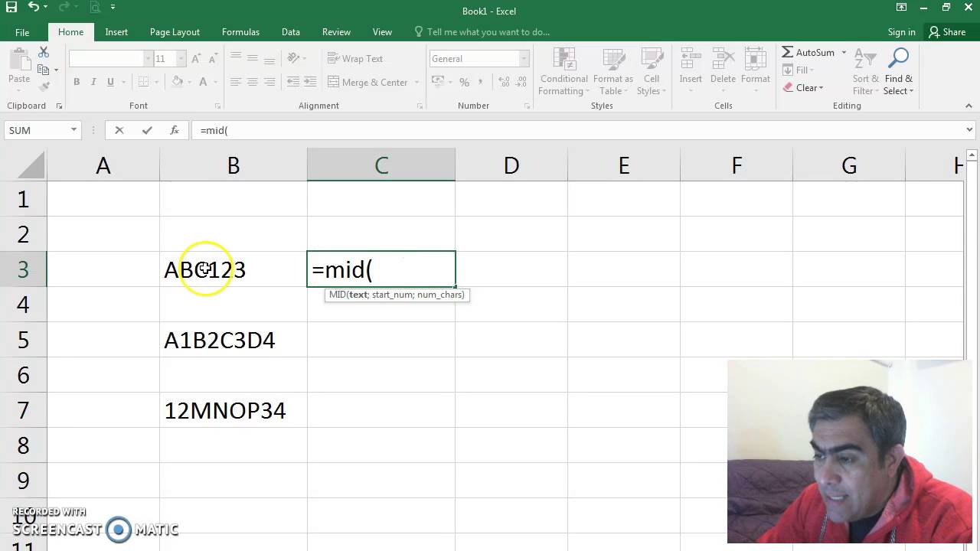Click the Borders icon
This screenshot has width=980, height=551.
click(144, 82)
